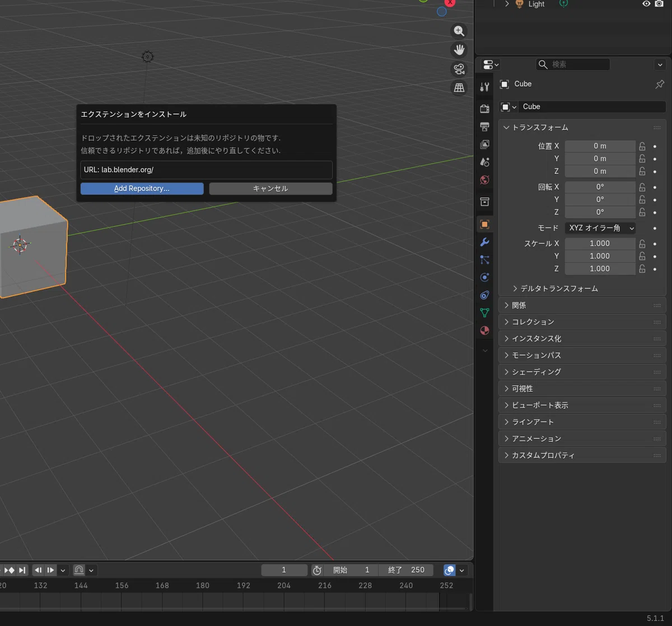Open the Render properties tab

click(485, 109)
